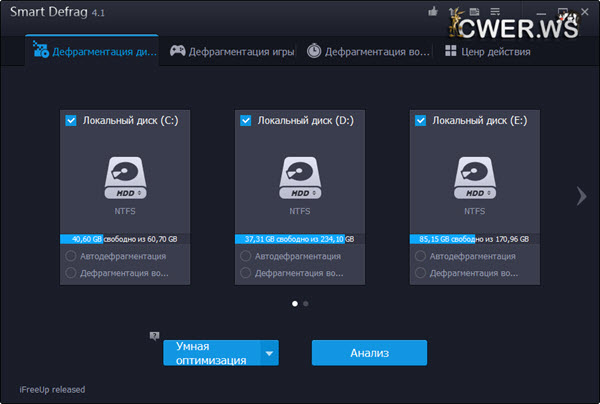Image resolution: width=600 pixels, height=404 pixels.
Task: Uncheck Локальный диск (E:) checkbox
Action: [421, 120]
